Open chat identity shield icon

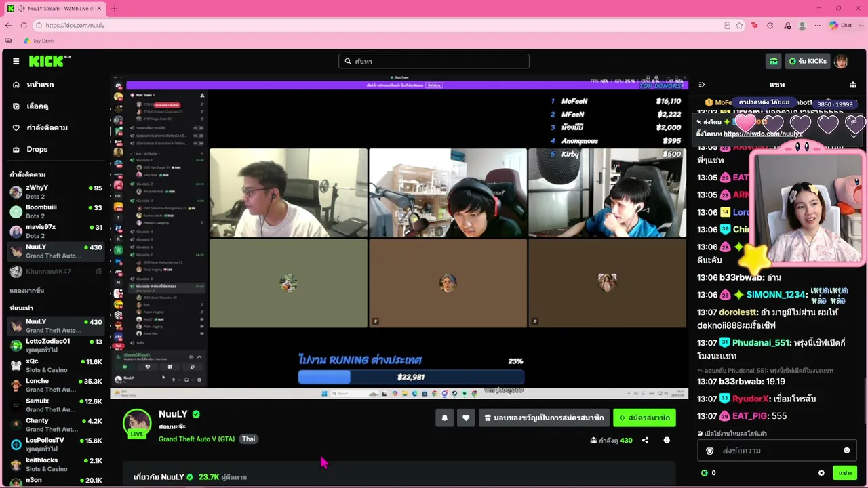710,451
